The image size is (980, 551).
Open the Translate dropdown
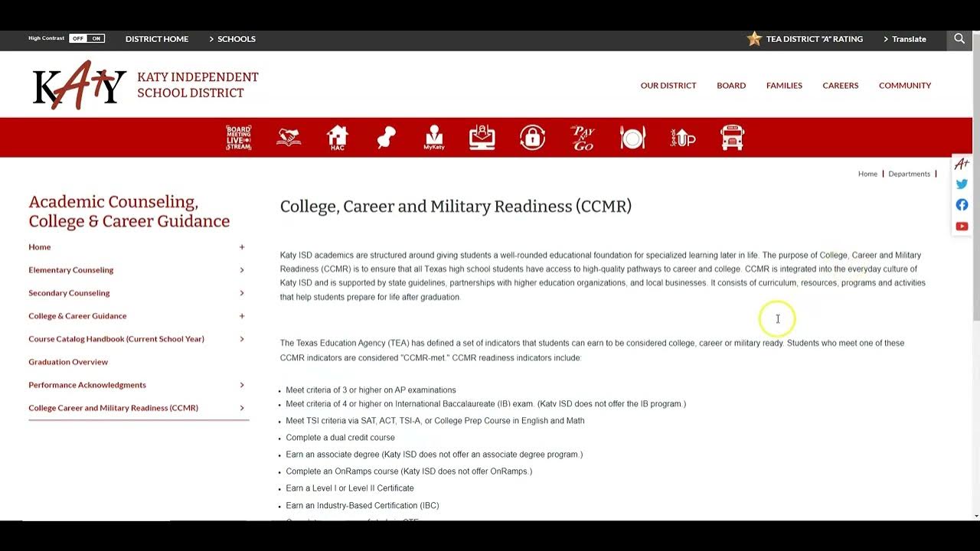(x=905, y=39)
